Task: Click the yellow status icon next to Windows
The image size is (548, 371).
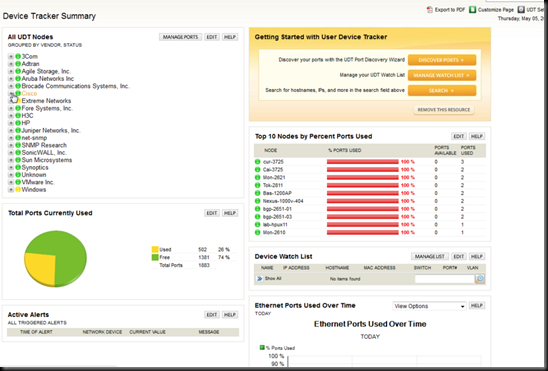Action: [x=18, y=190]
